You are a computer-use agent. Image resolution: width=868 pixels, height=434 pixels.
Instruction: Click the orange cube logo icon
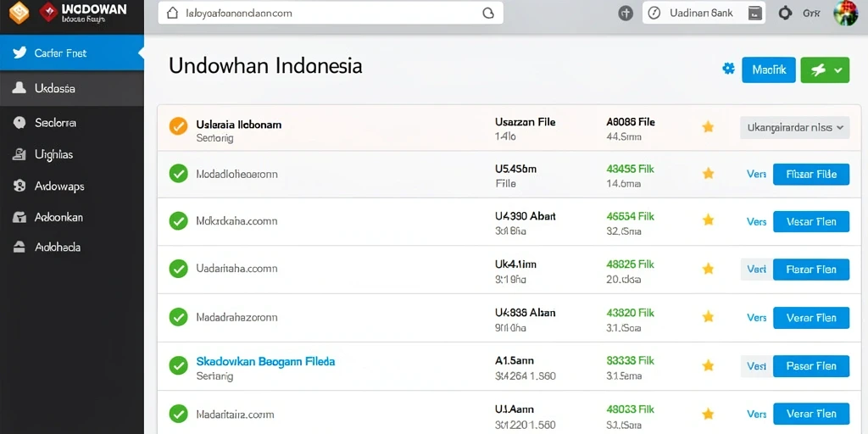coord(19,13)
